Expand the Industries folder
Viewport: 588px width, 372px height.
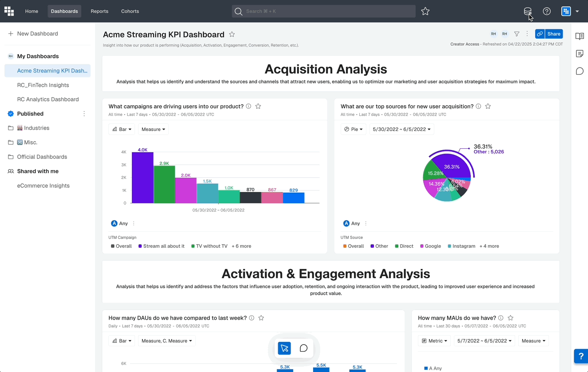click(33, 128)
